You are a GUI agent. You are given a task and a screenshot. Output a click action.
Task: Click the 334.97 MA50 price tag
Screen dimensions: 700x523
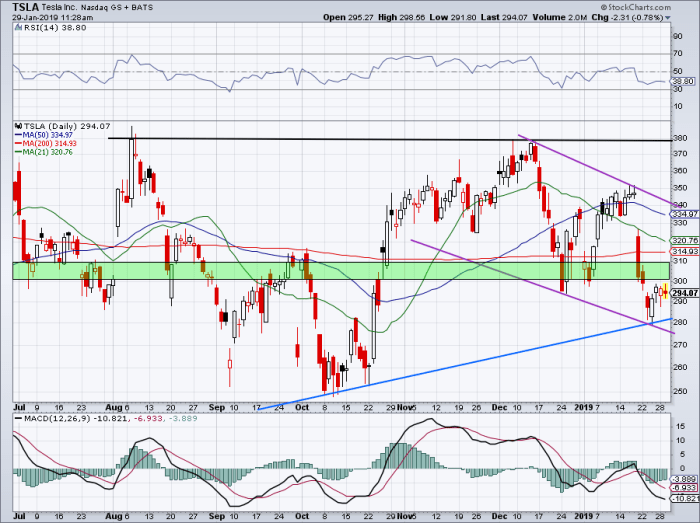[685, 214]
